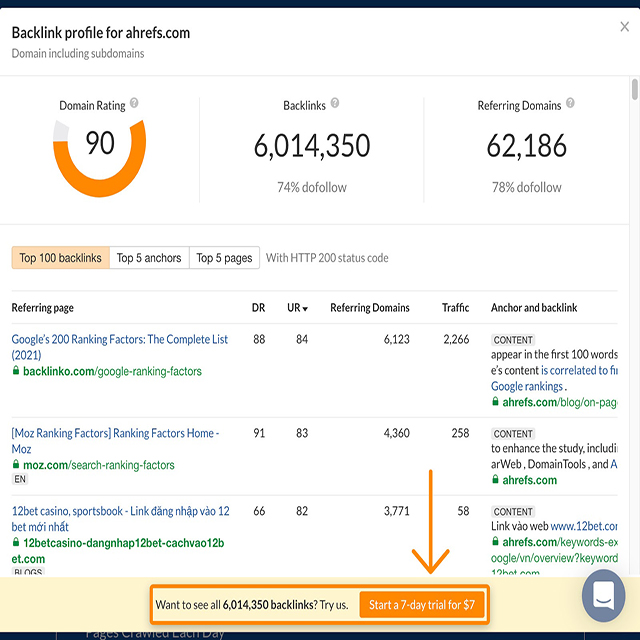Click the DR column header
Viewport: 640px width, 640px height.
tap(258, 308)
